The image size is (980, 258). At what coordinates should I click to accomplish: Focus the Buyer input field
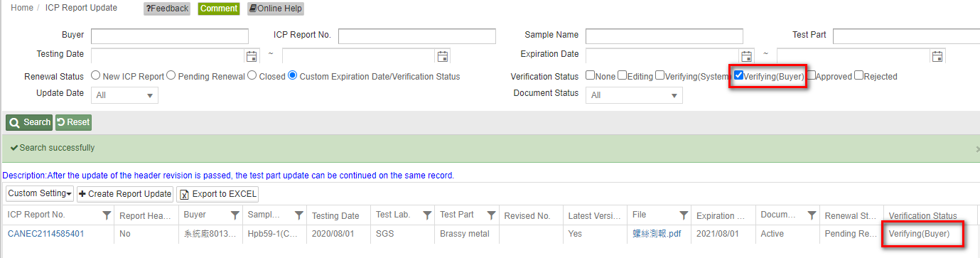[170, 36]
